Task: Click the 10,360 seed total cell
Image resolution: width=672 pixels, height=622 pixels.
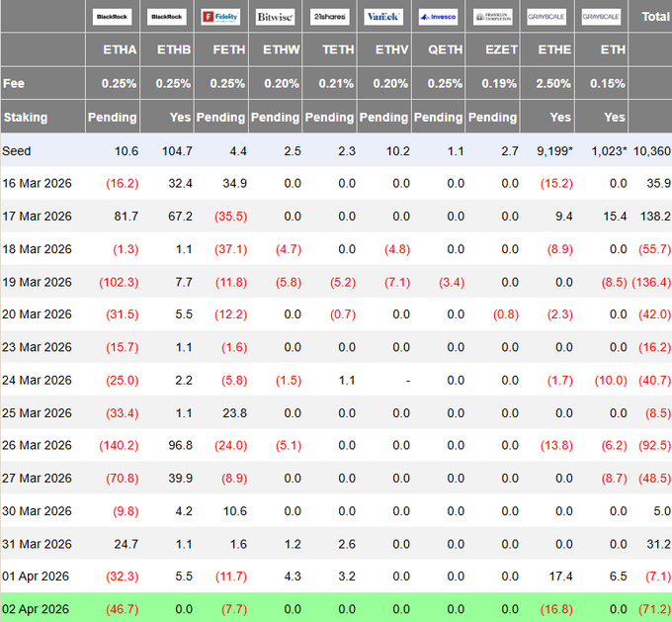Action: pos(651,150)
